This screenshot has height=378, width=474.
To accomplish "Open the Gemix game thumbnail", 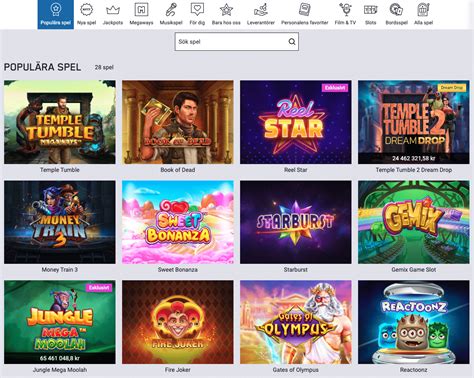I will (414, 222).
